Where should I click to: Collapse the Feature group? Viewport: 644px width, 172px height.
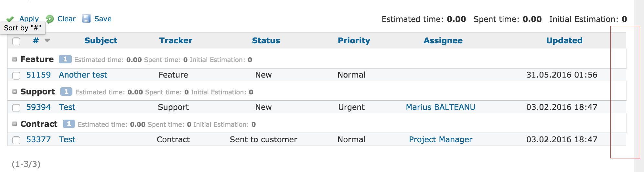tap(15, 59)
